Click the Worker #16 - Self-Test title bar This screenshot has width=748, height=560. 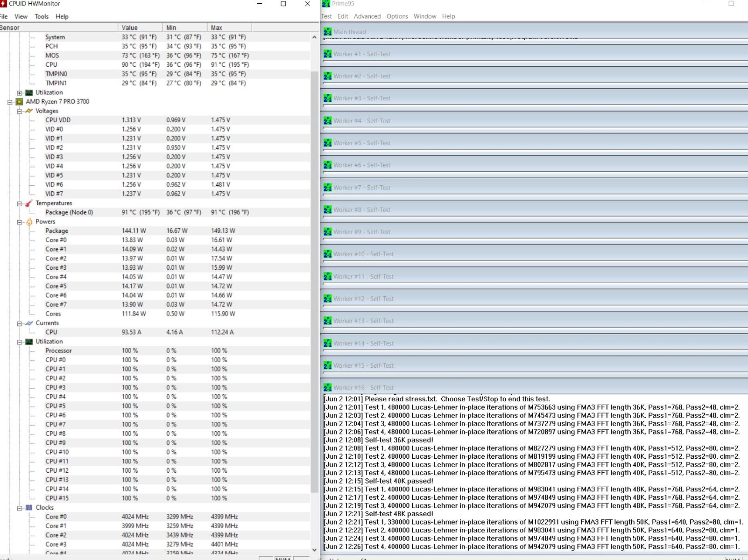tap(535, 388)
